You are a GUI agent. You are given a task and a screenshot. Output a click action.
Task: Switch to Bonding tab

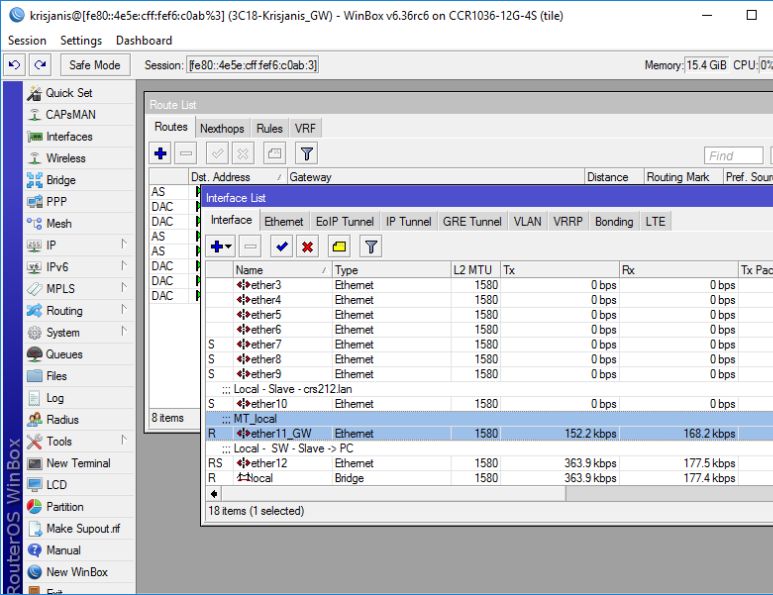pos(614,221)
